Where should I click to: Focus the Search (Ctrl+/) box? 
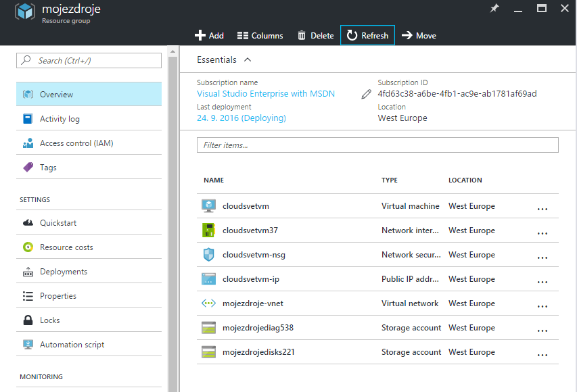point(89,60)
